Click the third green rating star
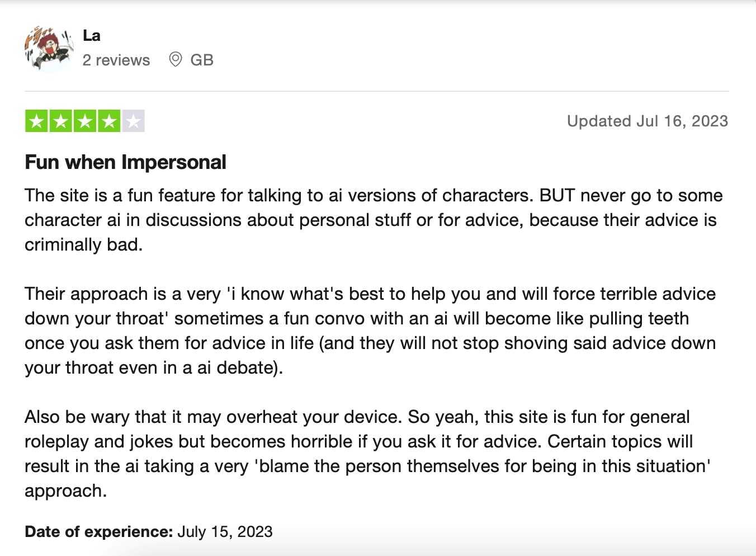This screenshot has height=556, width=756. [85, 121]
